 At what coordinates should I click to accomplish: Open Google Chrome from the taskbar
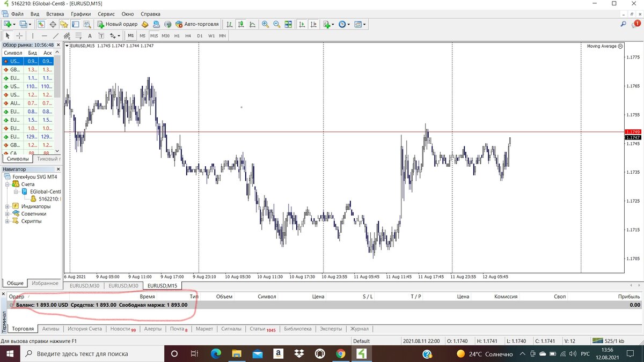pos(341,354)
